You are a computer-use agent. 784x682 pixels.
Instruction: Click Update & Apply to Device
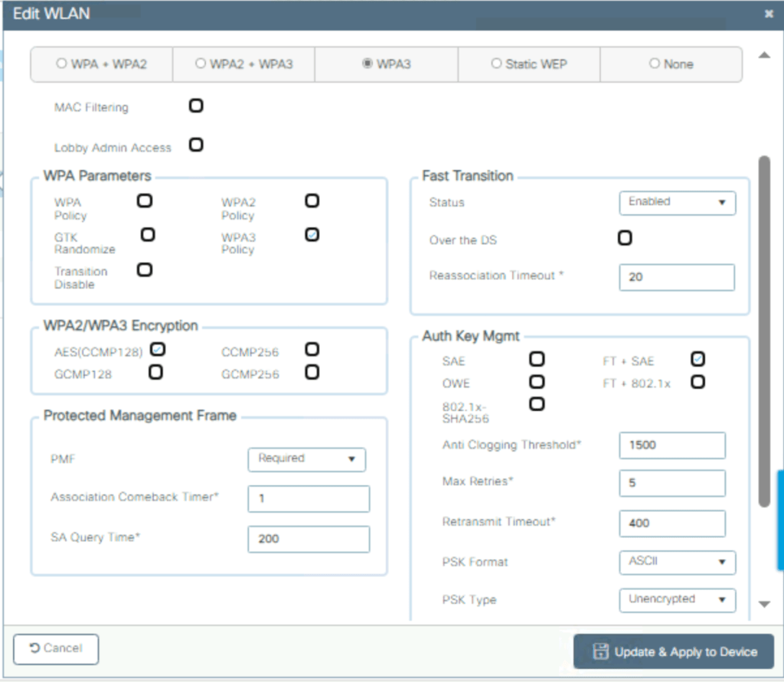(674, 652)
